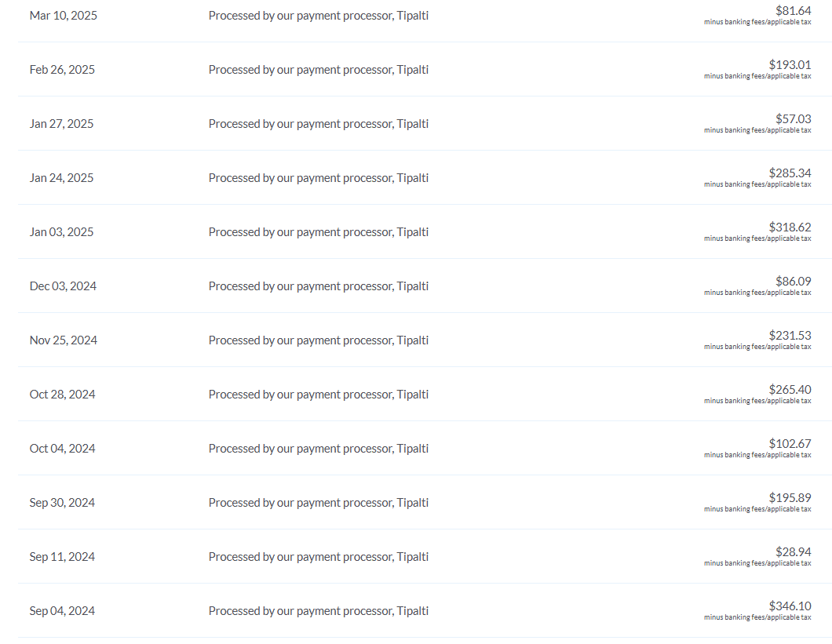Click the $81.64 payment amount

pos(794,11)
